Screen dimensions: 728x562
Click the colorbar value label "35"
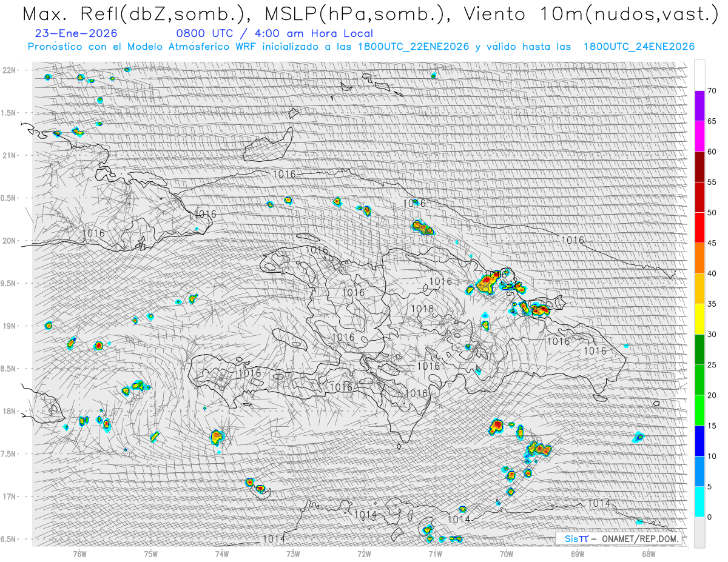(712, 304)
